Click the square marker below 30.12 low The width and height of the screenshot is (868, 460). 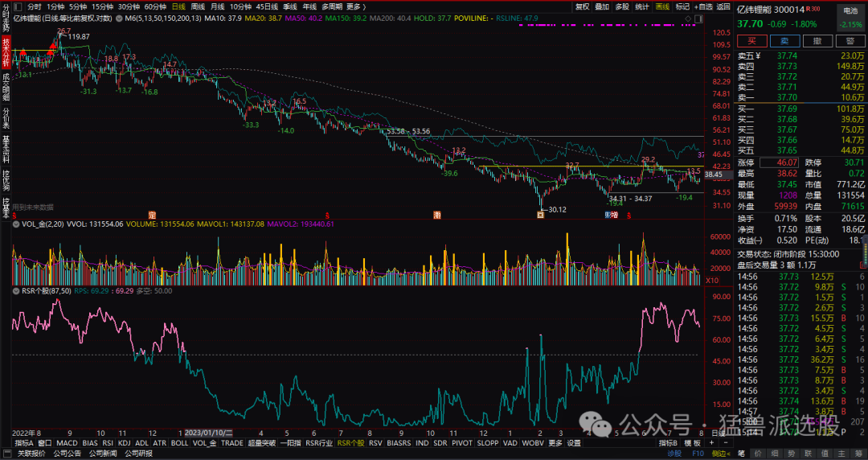[x=540, y=215]
